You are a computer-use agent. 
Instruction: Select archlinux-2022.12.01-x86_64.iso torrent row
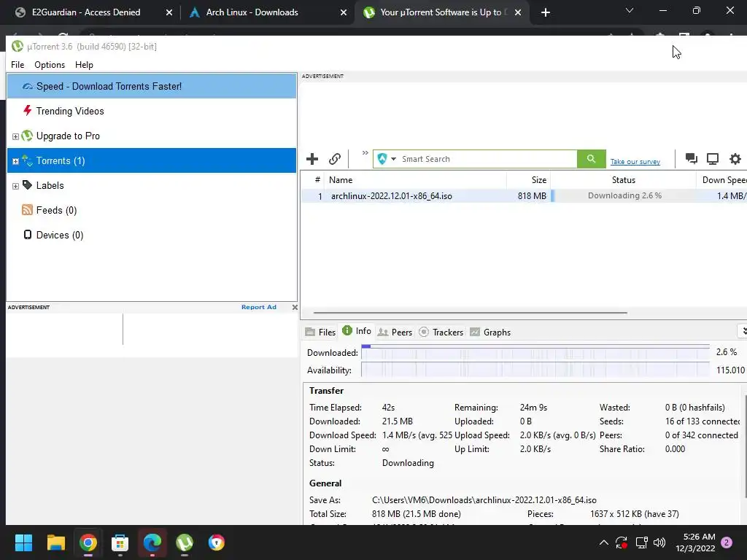point(524,195)
